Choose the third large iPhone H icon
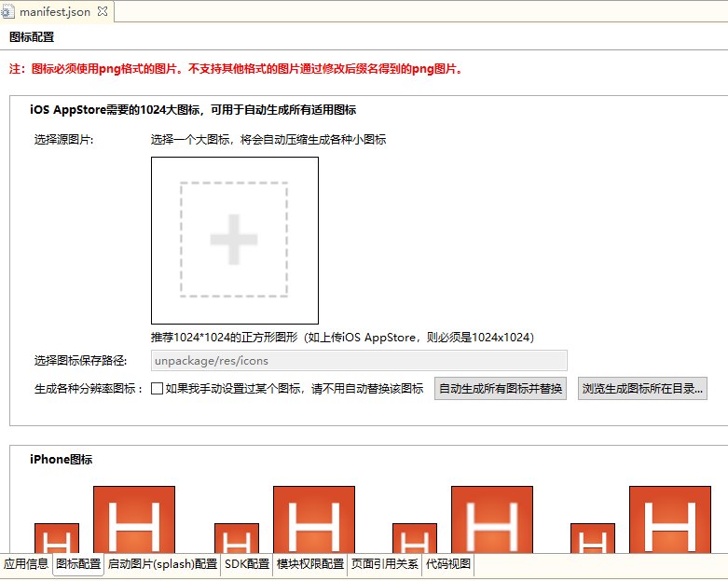The height and width of the screenshot is (581, 728). click(492, 520)
